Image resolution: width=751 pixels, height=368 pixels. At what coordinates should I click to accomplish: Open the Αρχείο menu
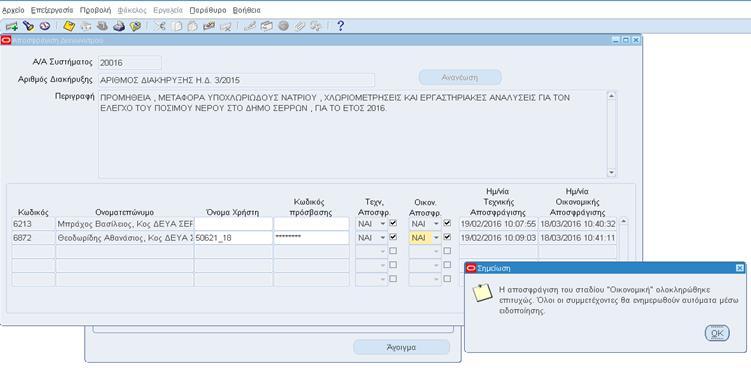coord(13,10)
